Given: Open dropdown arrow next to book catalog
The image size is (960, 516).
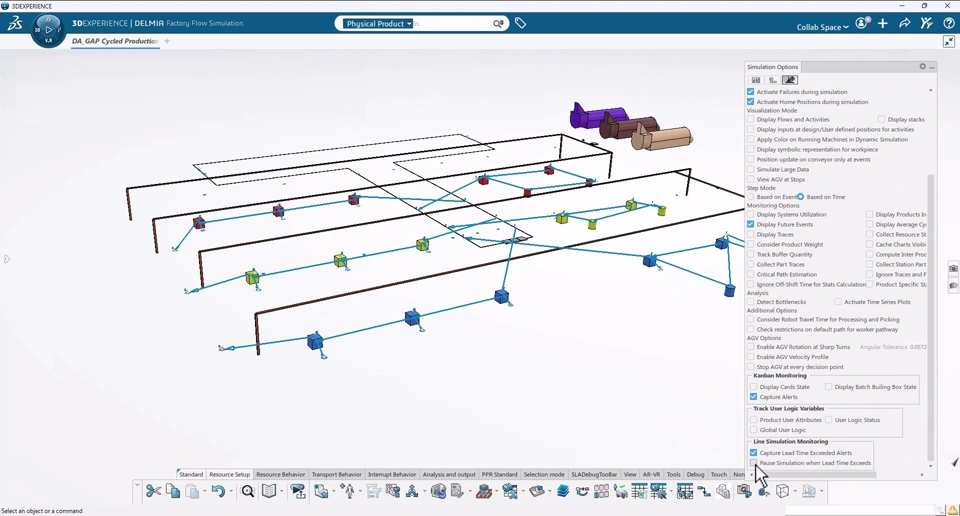Looking at the screenshot, I should (282, 491).
